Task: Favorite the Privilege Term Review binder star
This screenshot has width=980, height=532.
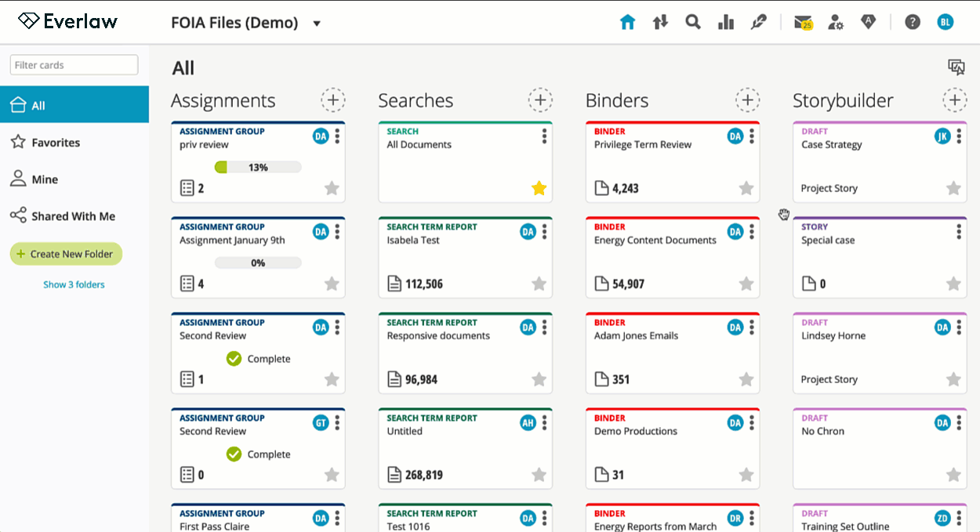Action: (746, 188)
